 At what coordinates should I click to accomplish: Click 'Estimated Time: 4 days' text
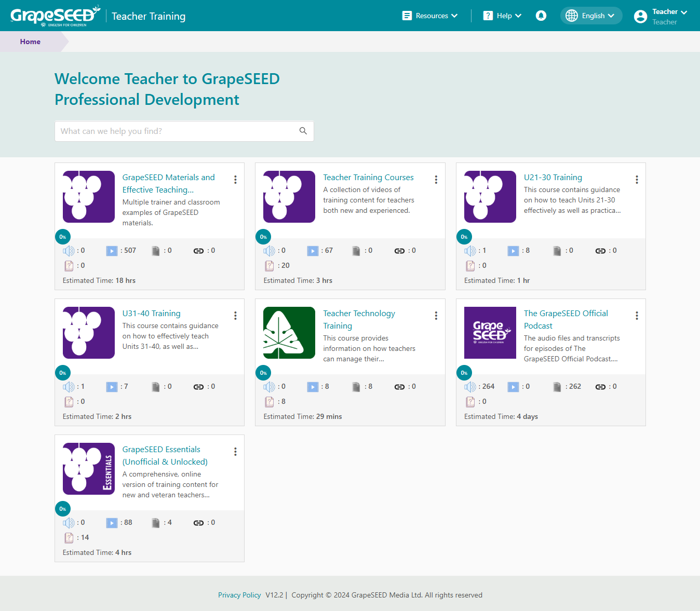pos(501,416)
